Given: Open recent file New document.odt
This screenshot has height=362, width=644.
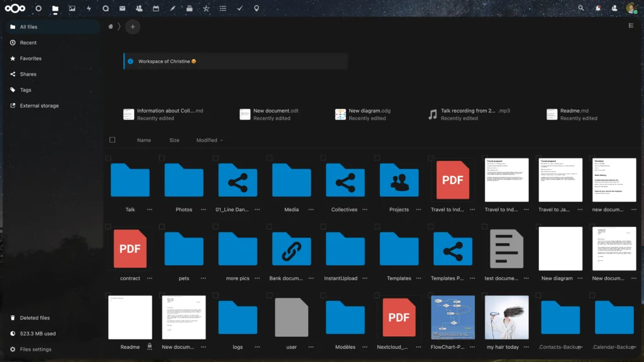Looking at the screenshot, I should pyautogui.click(x=269, y=114).
